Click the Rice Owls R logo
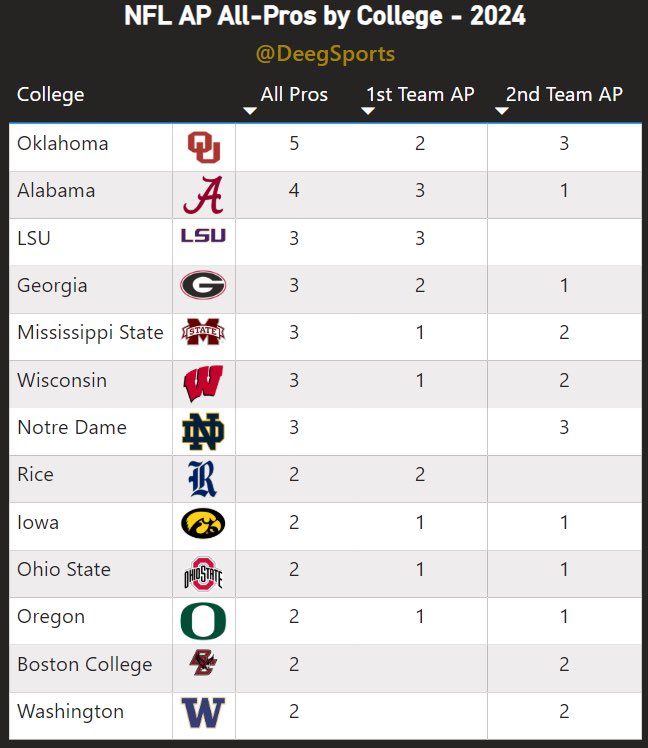This screenshot has width=648, height=748. (202, 478)
